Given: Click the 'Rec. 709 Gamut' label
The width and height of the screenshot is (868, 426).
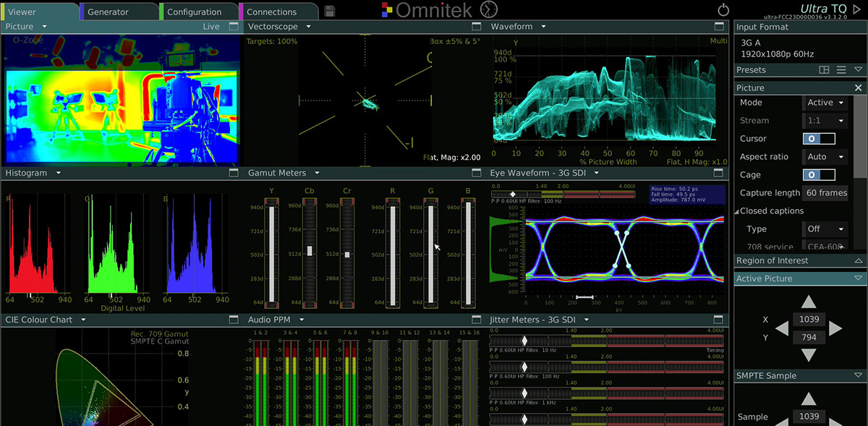Looking at the screenshot, I should point(159,333).
